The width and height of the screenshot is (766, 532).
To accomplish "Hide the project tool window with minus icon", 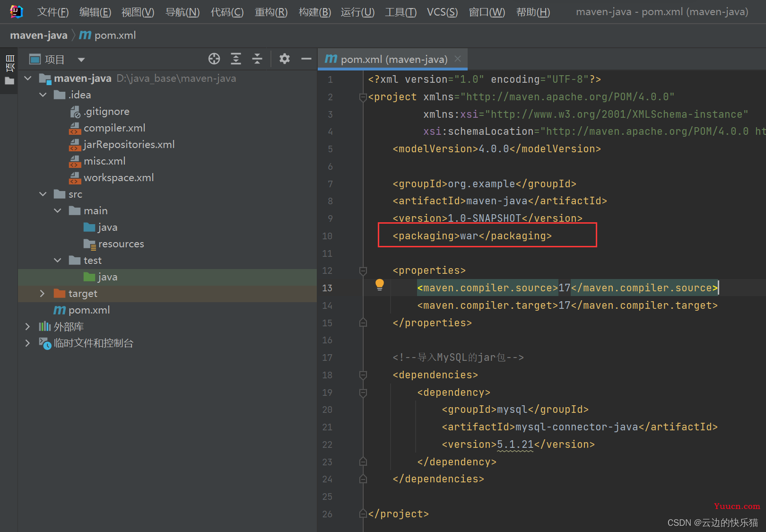I will [306, 59].
